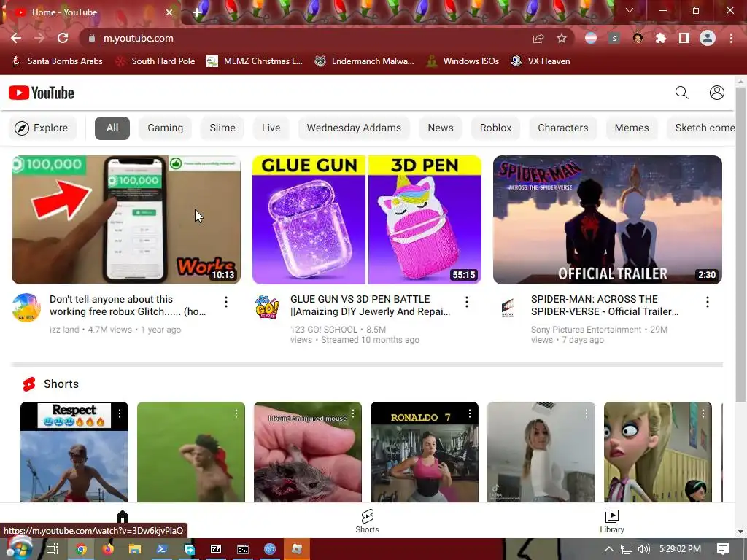Open options menu for Glue Gun video
747x560 pixels.
[x=467, y=302]
